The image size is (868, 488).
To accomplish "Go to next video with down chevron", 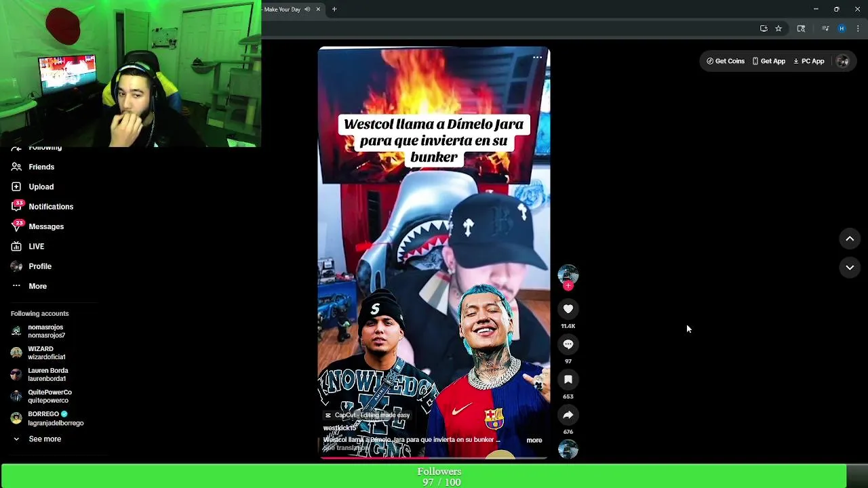I will 850,268.
